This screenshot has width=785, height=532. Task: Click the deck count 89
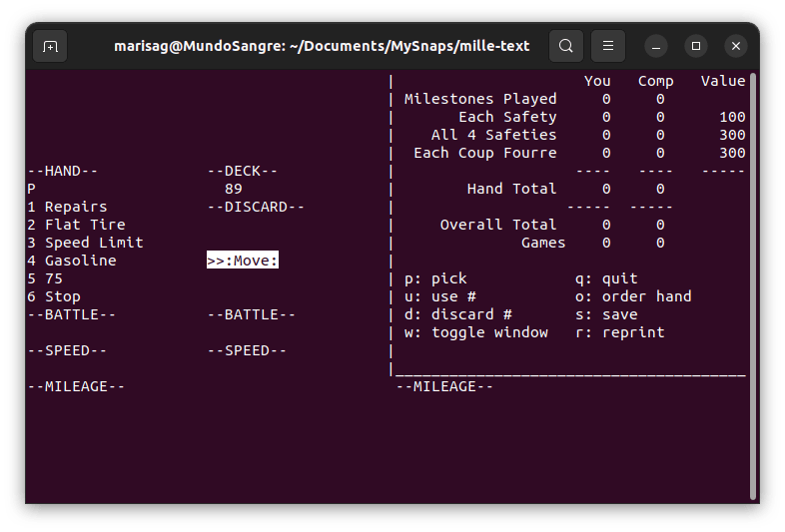234,190
